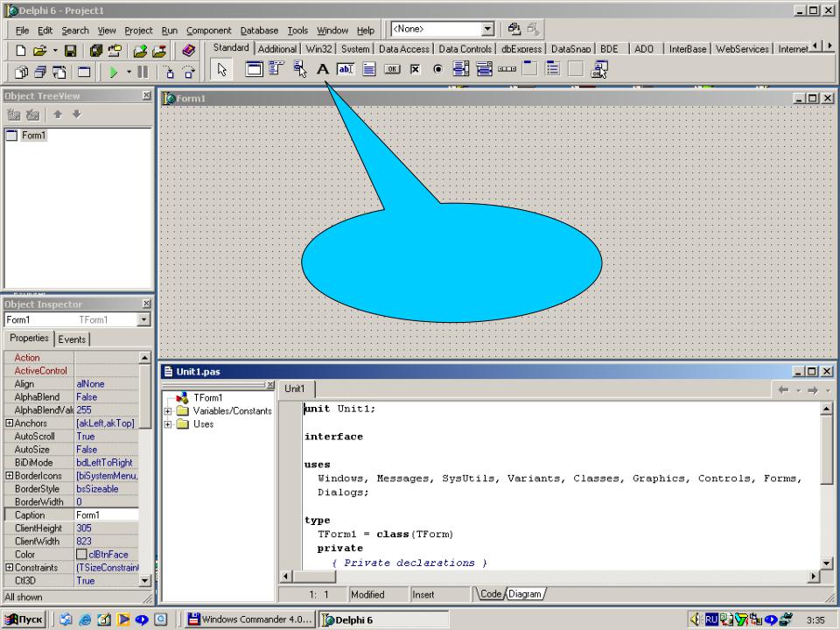The height and width of the screenshot is (630, 840).
Task: Select the ScrollBar component
Action: [x=507, y=69]
